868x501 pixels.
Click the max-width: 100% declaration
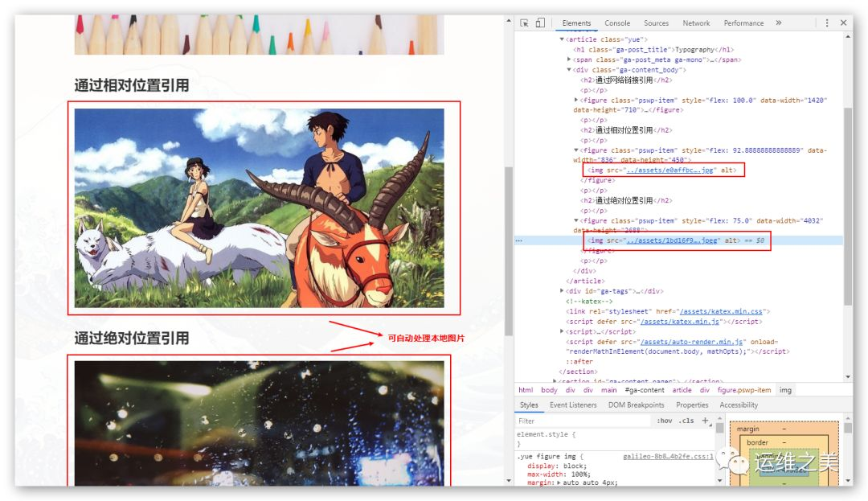(x=559, y=474)
